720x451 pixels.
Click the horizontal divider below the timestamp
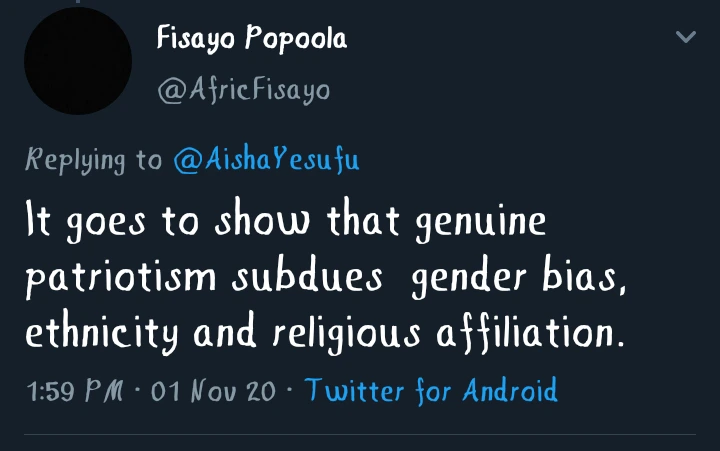[x=360, y=434]
